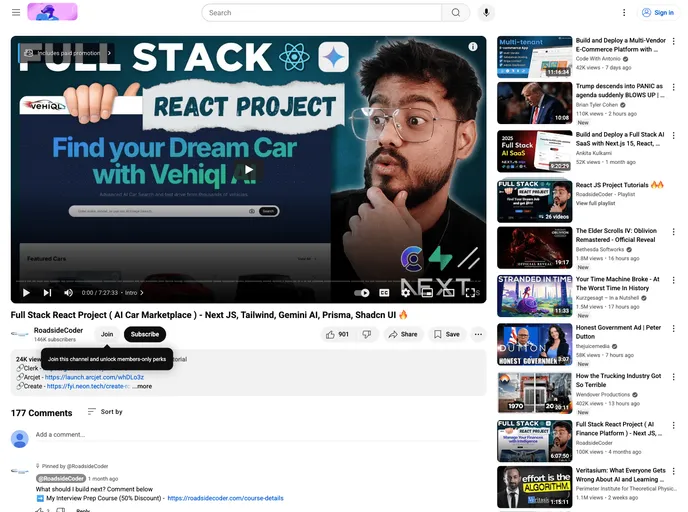Expand the Intro chapter chevron

[x=142, y=293]
